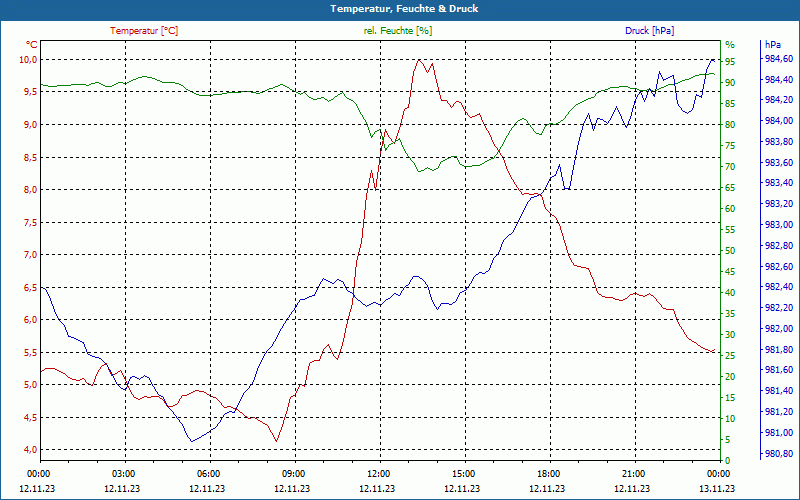Click the '90' humidity axis value
Image resolution: width=800 pixels, height=500 pixels.
tap(730, 82)
